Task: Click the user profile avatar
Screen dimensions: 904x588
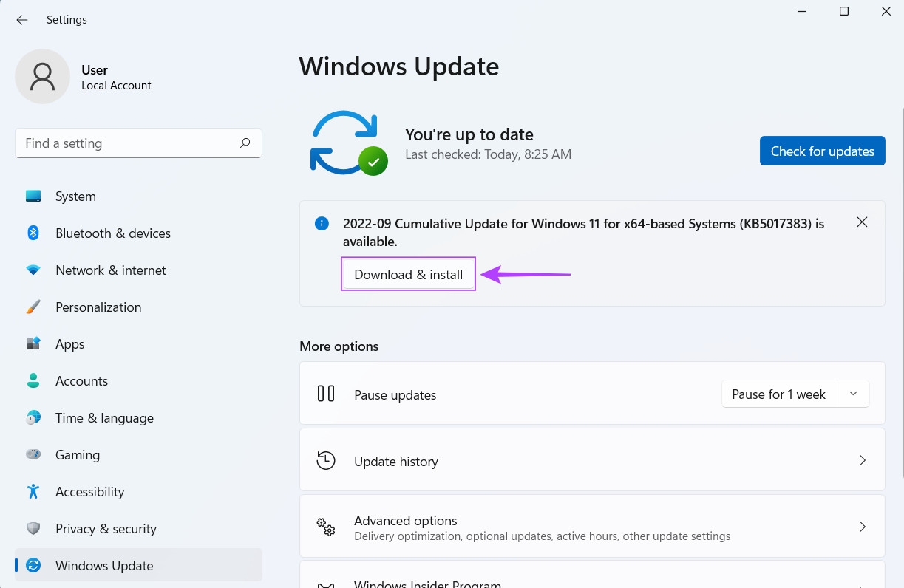Action: [x=43, y=77]
